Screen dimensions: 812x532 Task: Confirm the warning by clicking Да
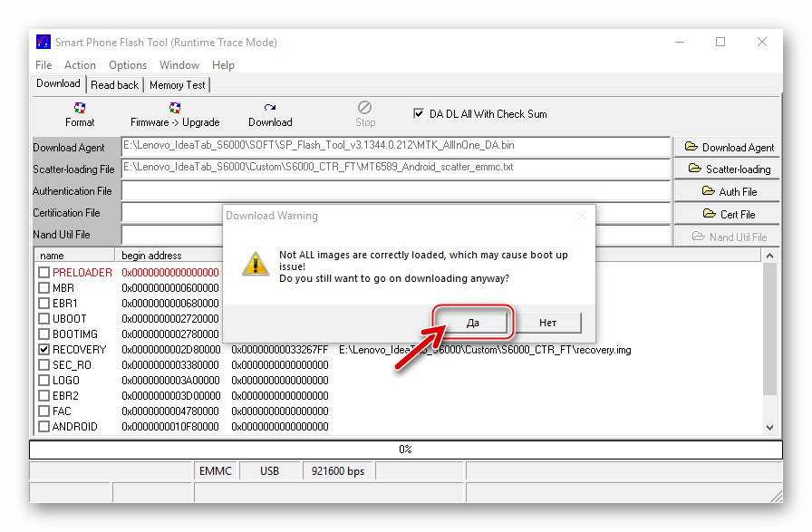[472, 323]
